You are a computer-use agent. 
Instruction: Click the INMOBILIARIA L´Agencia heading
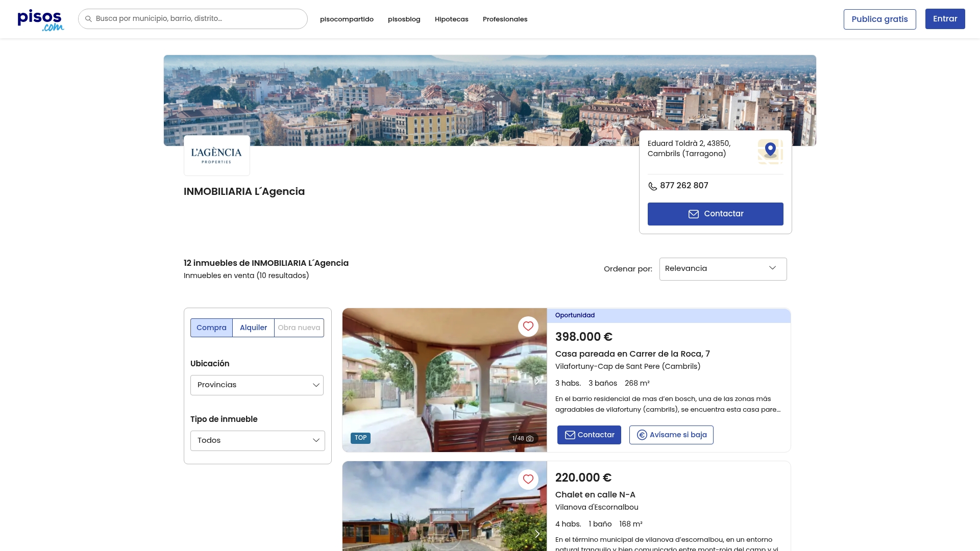[244, 192]
